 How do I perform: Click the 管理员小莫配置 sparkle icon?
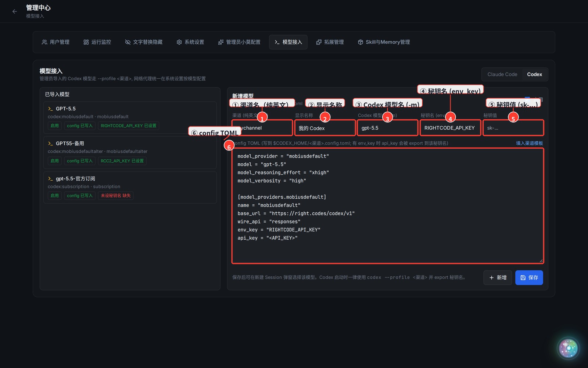pos(221,42)
